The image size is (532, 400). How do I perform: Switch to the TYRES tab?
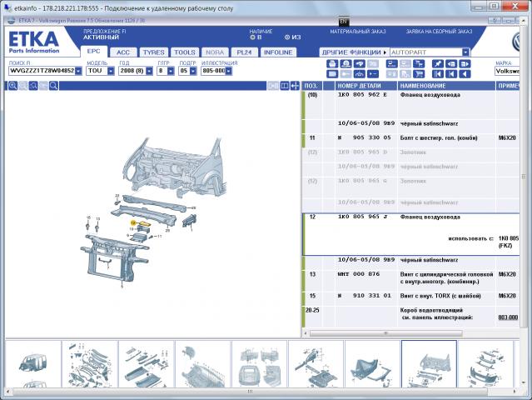click(153, 52)
